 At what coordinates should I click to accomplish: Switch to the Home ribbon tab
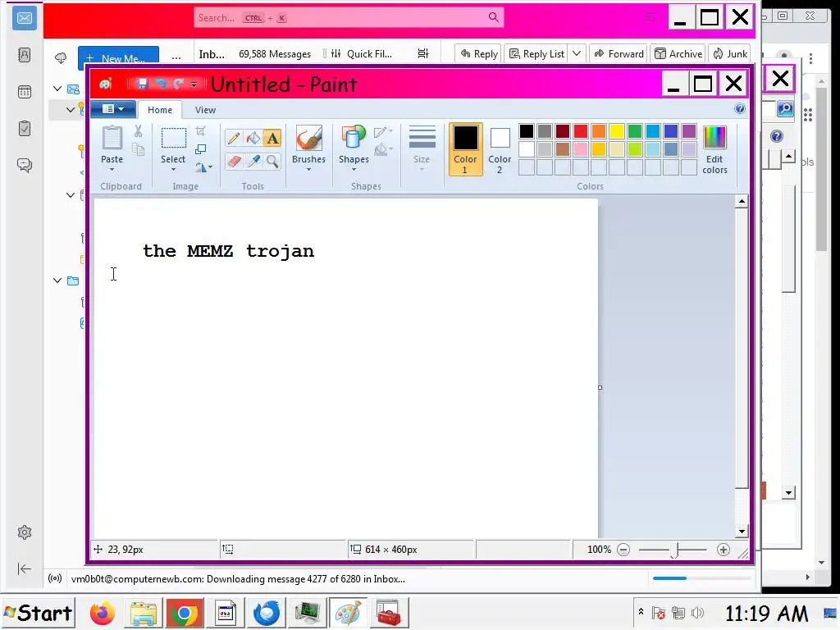160,110
